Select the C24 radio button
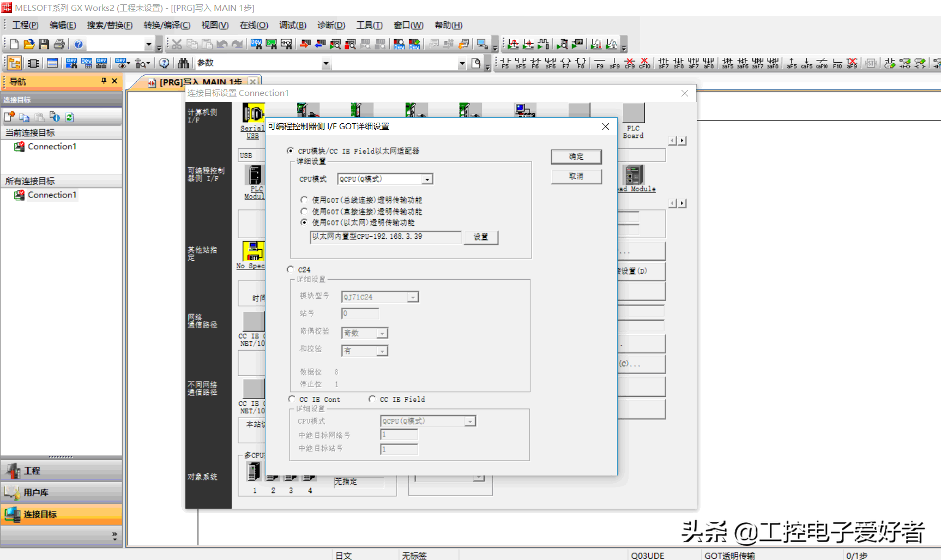The image size is (941, 560). (291, 269)
